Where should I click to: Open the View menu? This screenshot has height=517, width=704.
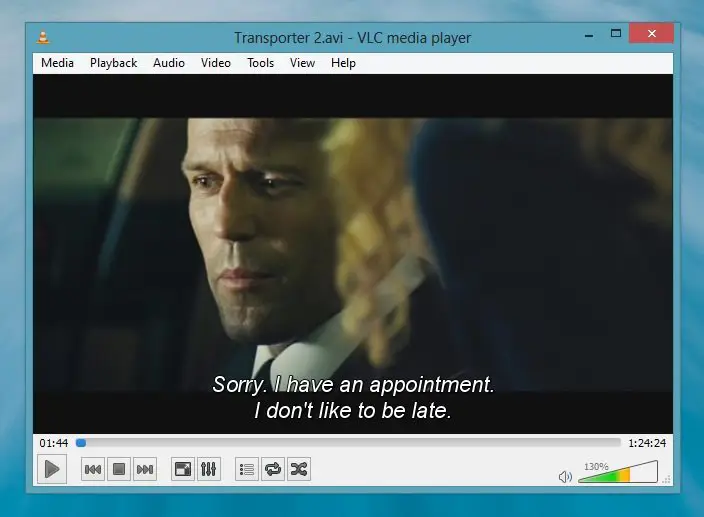tap(302, 63)
